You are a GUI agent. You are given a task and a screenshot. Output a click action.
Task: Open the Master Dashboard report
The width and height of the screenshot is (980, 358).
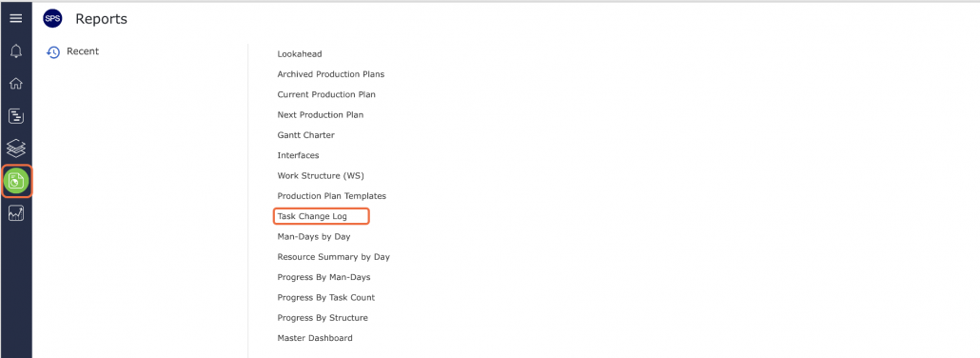(315, 338)
